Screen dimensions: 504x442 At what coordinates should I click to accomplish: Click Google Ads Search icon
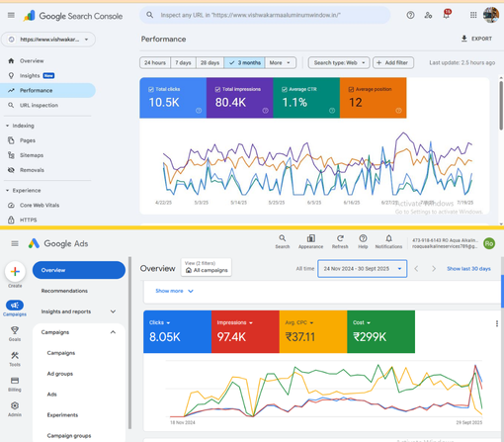click(x=283, y=241)
